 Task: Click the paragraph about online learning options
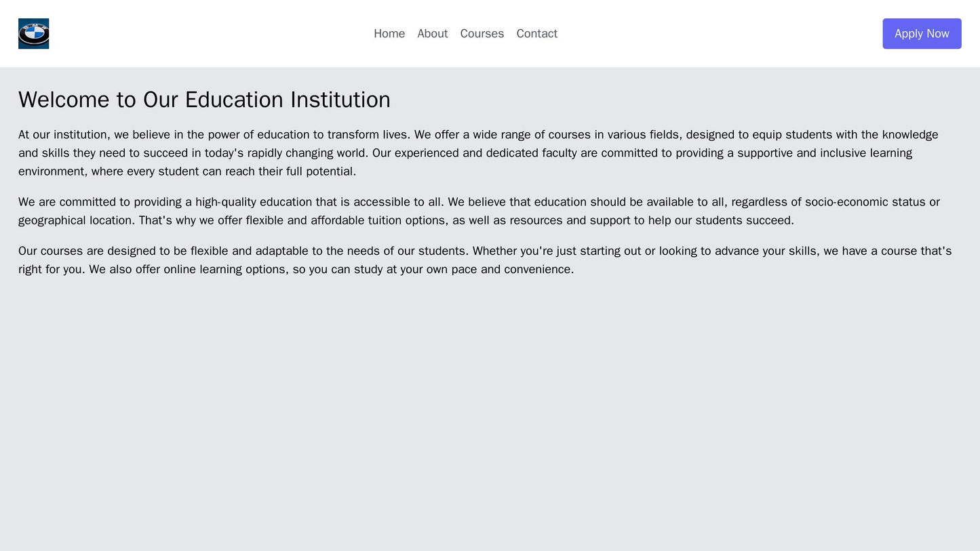pyautogui.click(x=475, y=260)
